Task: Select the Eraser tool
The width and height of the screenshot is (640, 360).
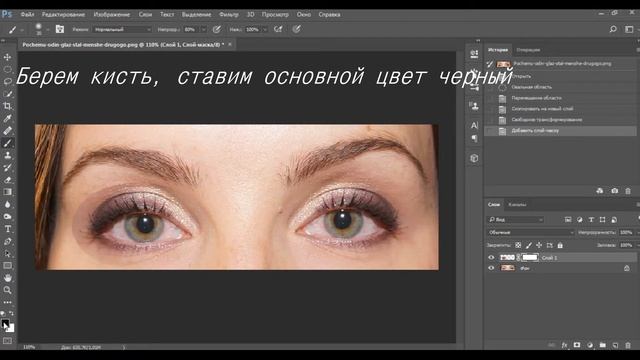Action: pos(7,180)
